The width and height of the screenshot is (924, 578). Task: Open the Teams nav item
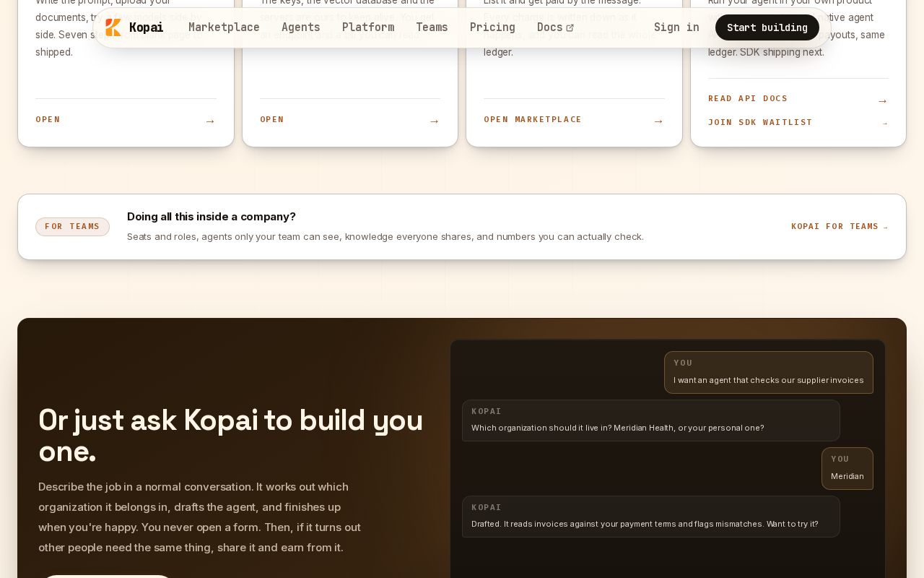click(x=432, y=27)
